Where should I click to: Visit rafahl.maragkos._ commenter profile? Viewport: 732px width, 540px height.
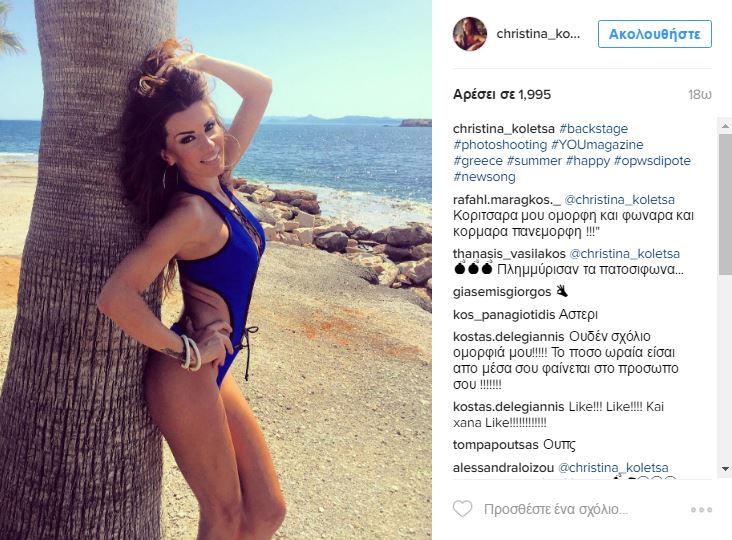point(507,200)
